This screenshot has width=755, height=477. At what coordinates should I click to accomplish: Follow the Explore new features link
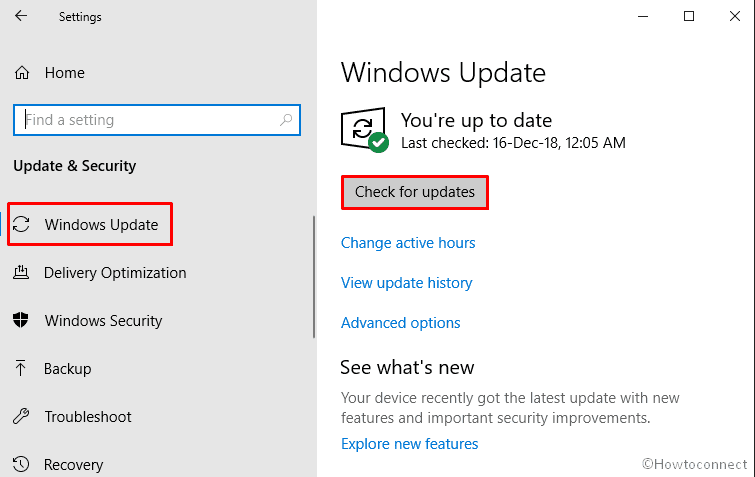click(409, 443)
